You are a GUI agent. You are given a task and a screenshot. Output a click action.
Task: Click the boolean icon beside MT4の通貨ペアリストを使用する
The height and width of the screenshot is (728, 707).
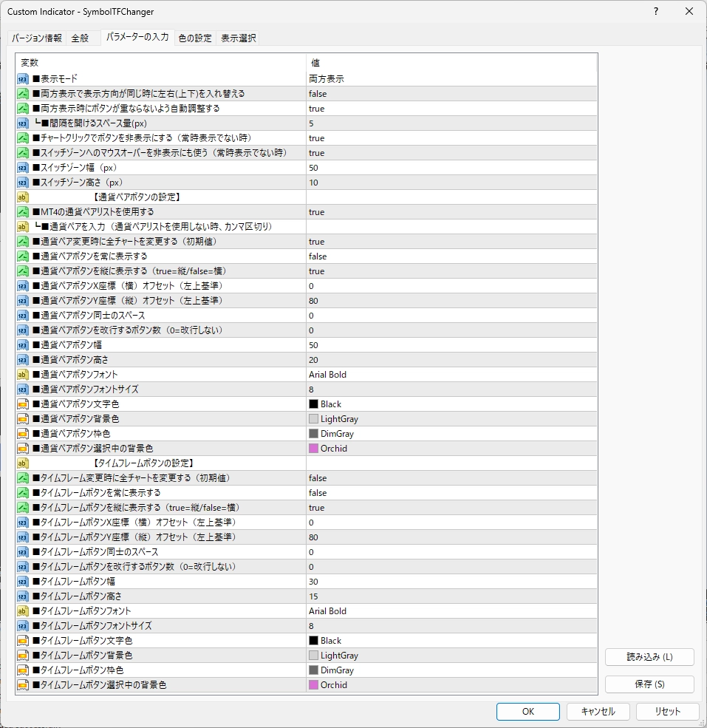click(x=23, y=212)
